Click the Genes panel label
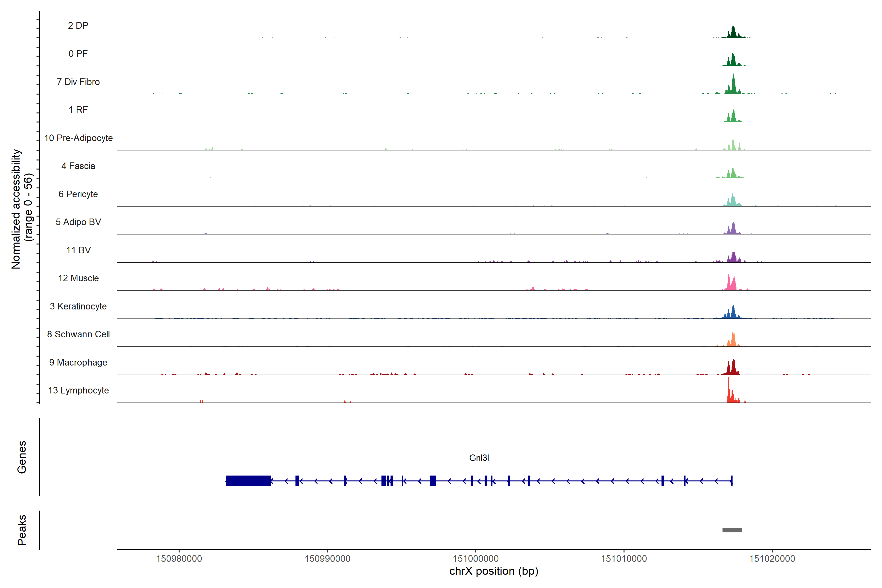The height and width of the screenshot is (588, 882). [x=22, y=457]
